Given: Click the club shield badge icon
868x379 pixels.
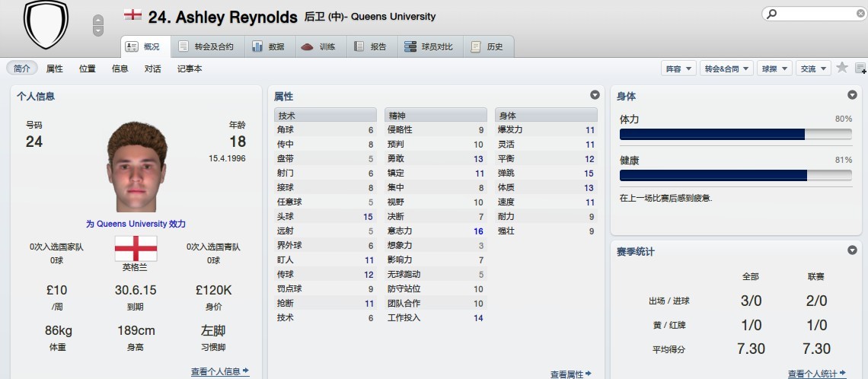Looking at the screenshot, I should 46,24.
